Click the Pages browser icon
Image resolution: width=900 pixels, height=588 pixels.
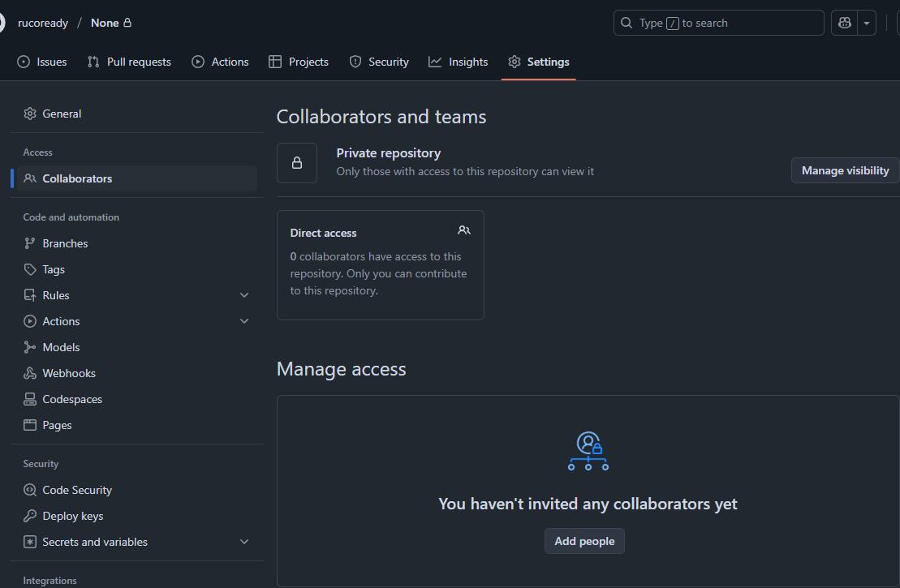click(30, 425)
